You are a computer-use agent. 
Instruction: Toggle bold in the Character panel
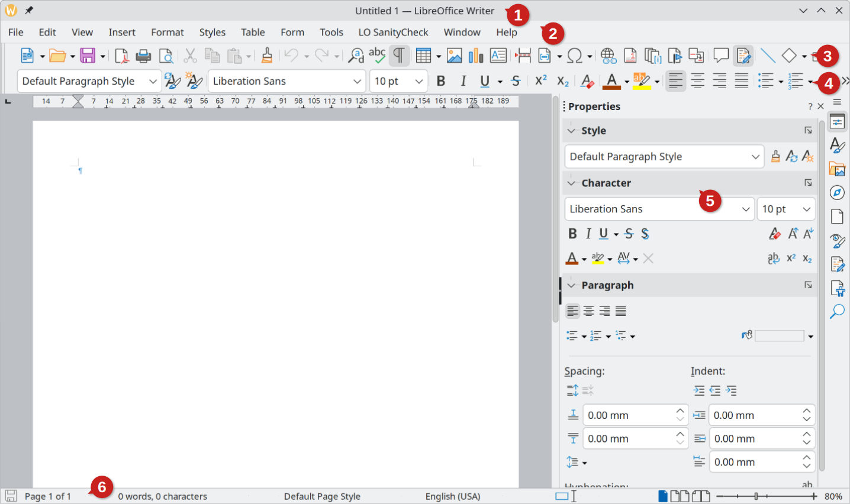tap(572, 234)
